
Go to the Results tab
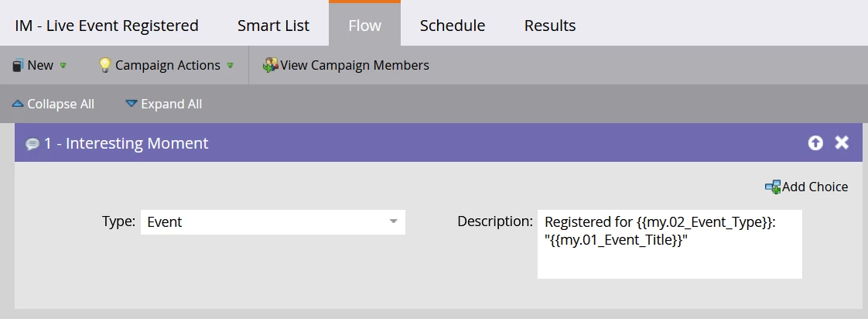550,26
